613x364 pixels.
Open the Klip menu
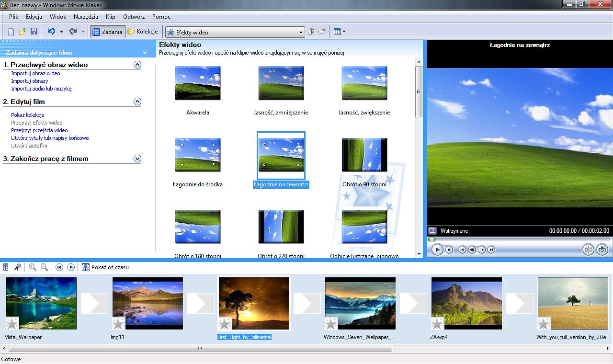111,17
